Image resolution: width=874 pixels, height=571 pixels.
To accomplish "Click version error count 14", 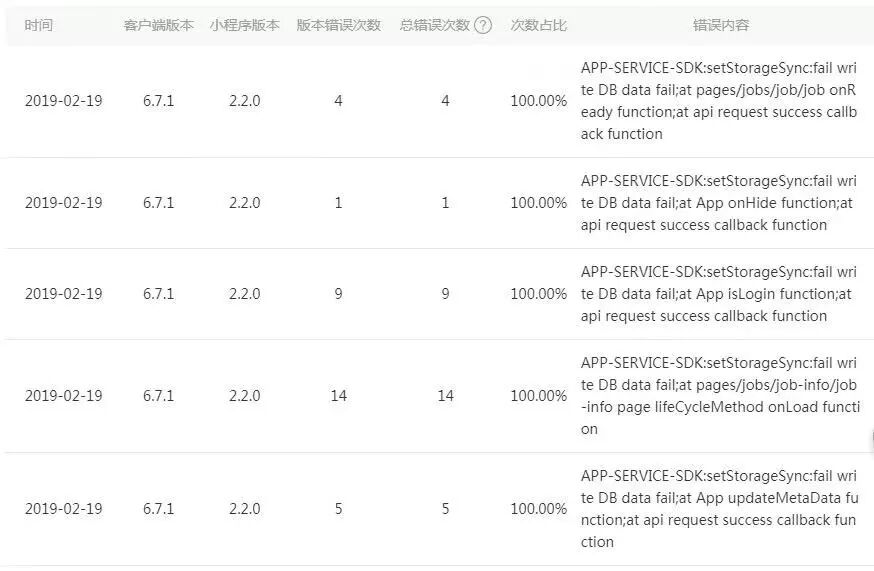I will pos(338,396).
